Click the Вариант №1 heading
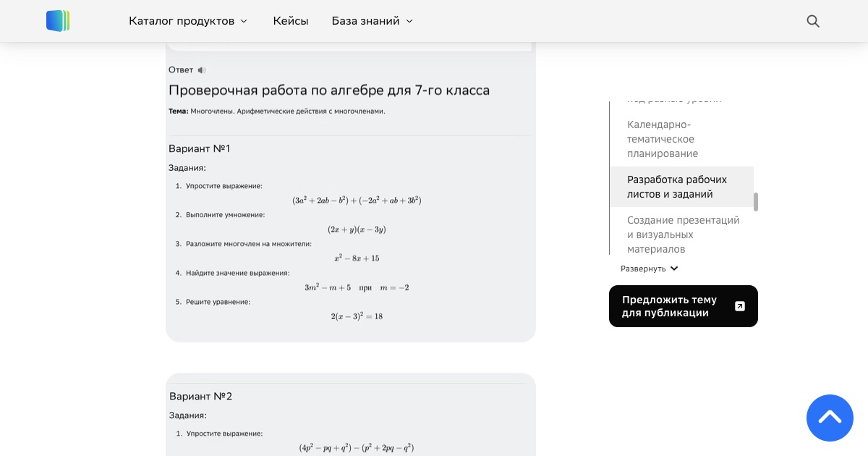868x456 pixels. [200, 148]
